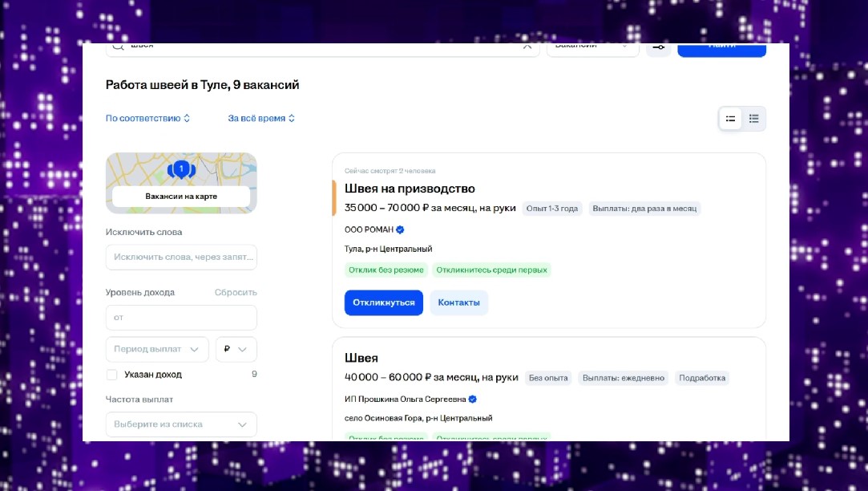868x491 pixels.
Task: Clear the search query with X icon
Action: point(527,47)
